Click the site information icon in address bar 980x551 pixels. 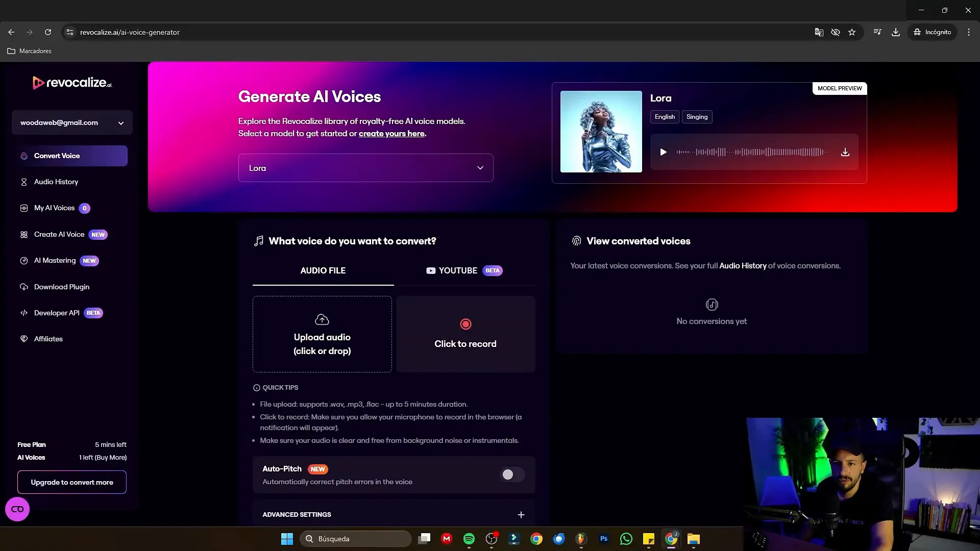pos(70,32)
